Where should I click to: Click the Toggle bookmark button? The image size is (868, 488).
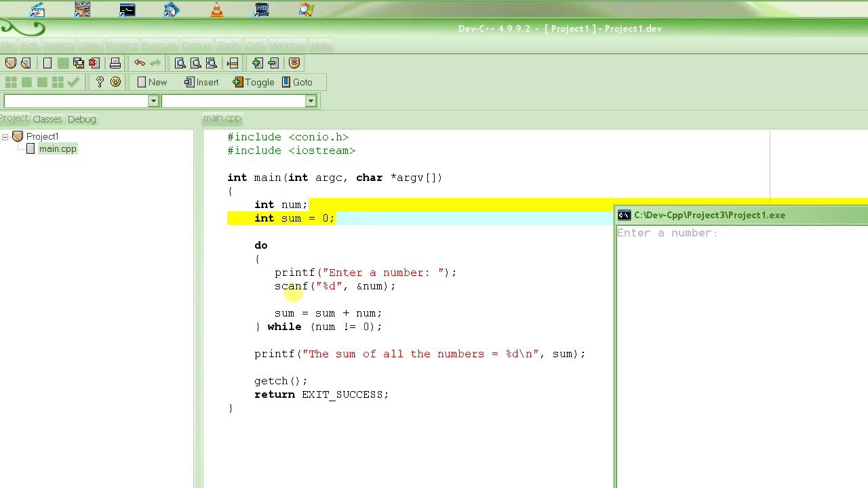click(x=253, y=82)
